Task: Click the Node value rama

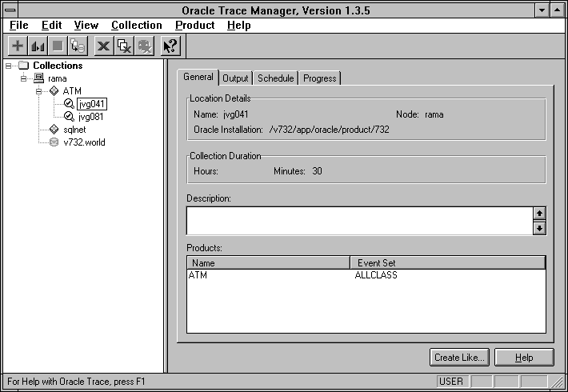Action: click(x=434, y=114)
